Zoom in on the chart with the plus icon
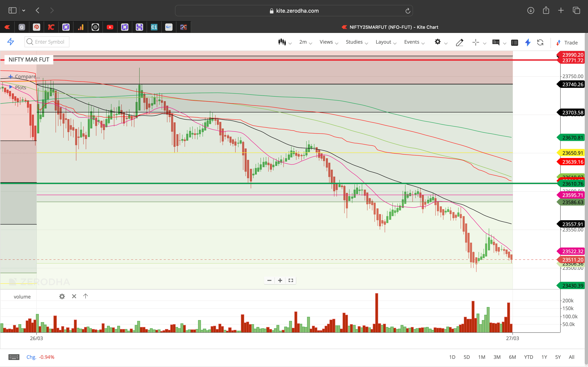The image size is (588, 367). click(x=280, y=280)
